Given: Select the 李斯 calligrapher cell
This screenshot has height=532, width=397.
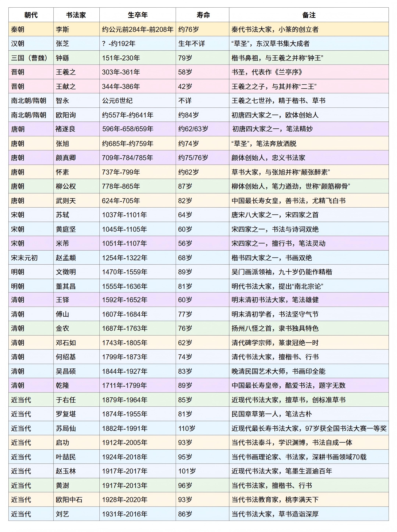Looking at the screenshot, I should 62,29.
